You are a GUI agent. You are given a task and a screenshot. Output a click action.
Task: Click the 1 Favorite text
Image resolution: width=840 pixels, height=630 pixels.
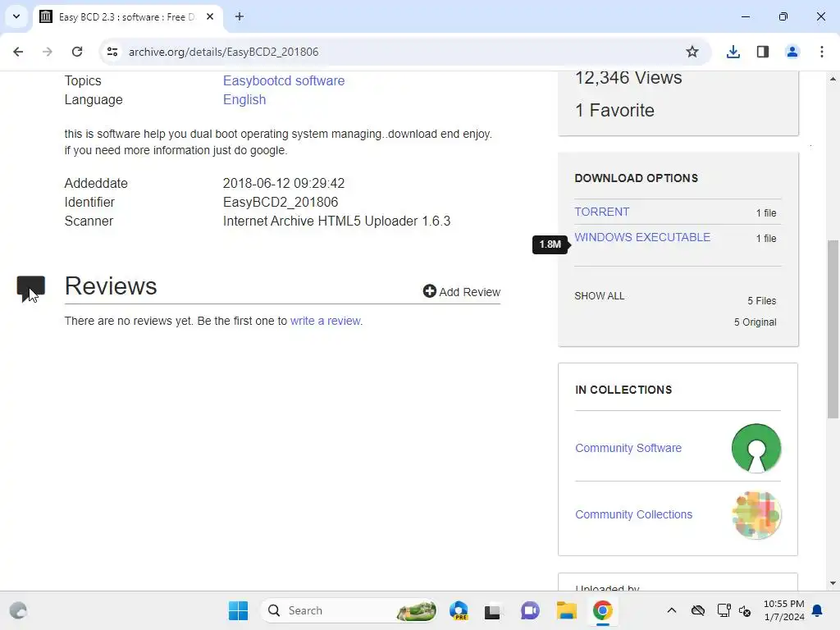click(x=614, y=111)
